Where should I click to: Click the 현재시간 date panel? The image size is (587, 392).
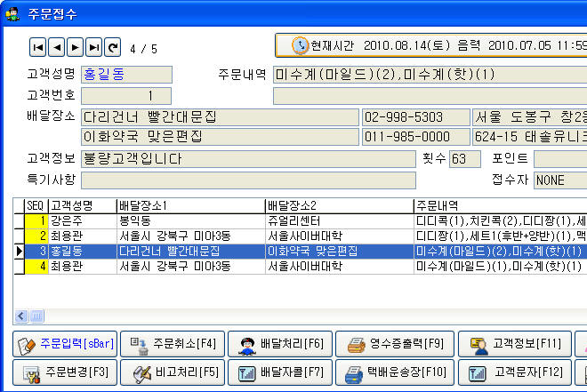[431, 45]
